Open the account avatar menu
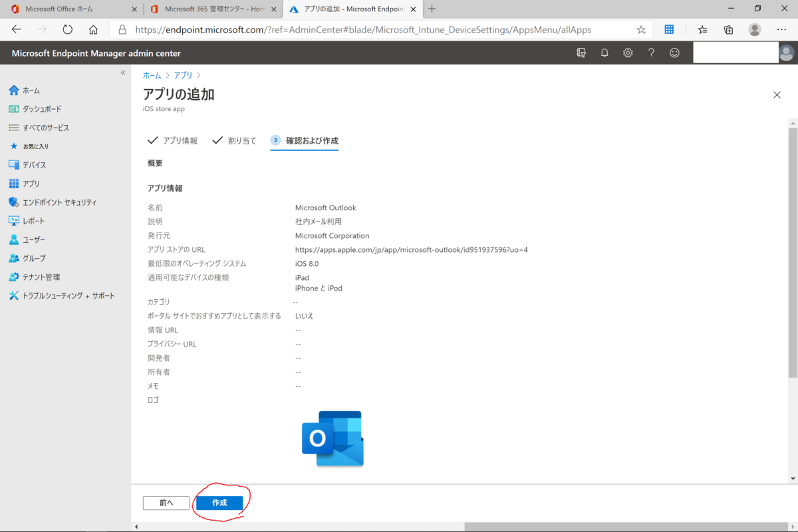Image resolution: width=798 pixels, height=532 pixels. coord(787,53)
